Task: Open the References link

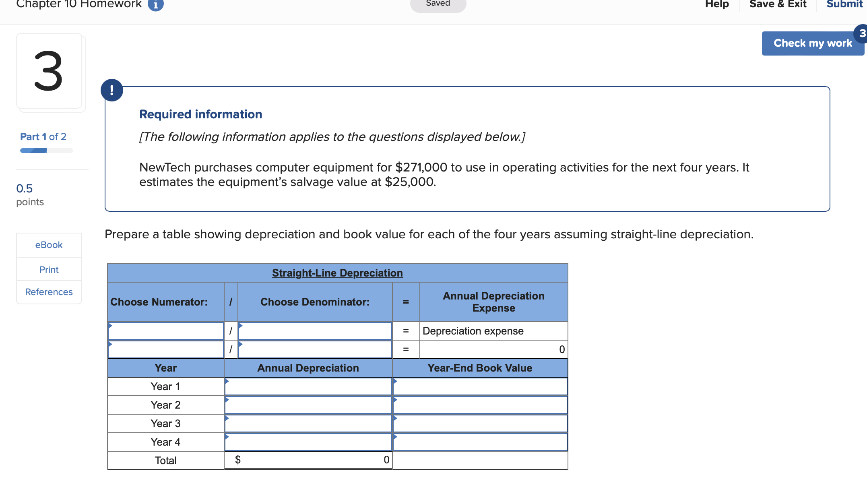Action: [49, 292]
